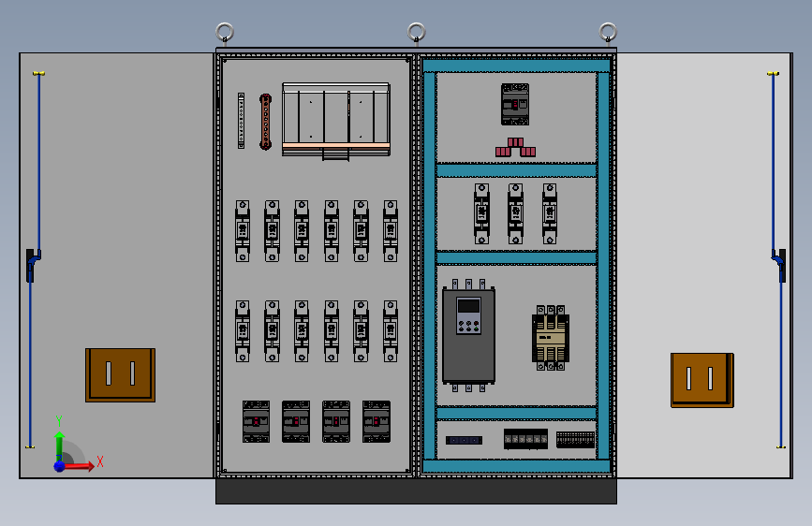Image resolution: width=812 pixels, height=526 pixels.
Task: Select the middle fuse holder in right panel trio
Action: point(515,213)
